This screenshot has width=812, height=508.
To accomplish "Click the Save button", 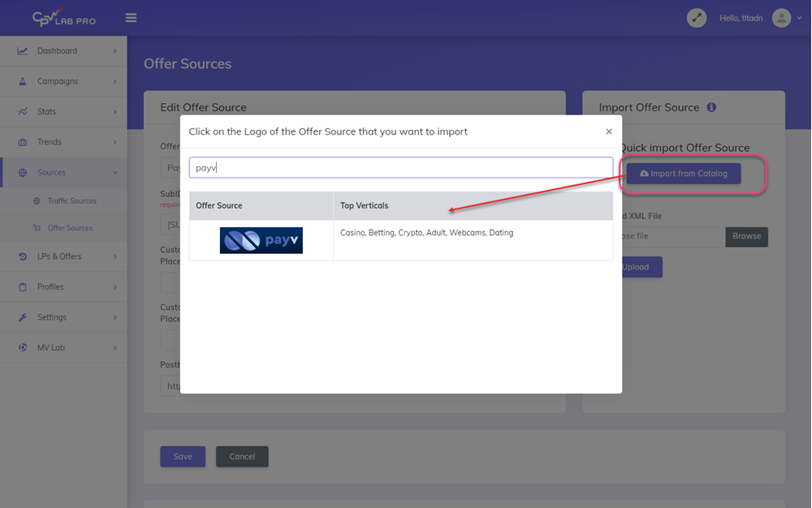I will 183,457.
